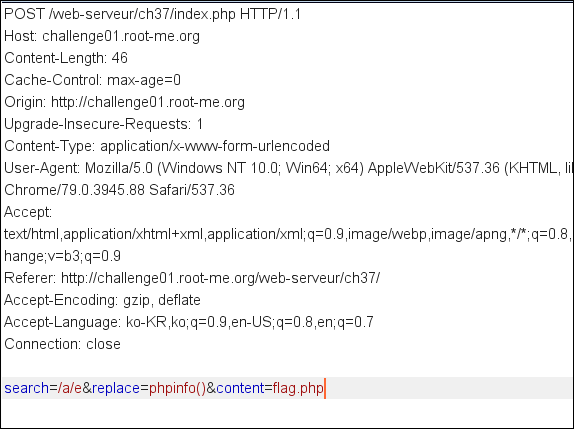Click the phpinfo() replace value
574x429 pixels.
178,388
